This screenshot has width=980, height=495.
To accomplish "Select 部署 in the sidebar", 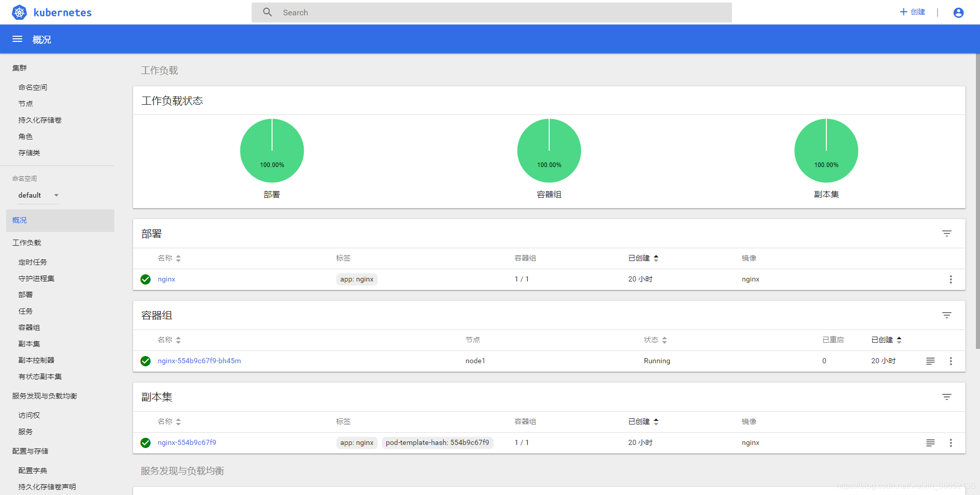I will [x=26, y=295].
